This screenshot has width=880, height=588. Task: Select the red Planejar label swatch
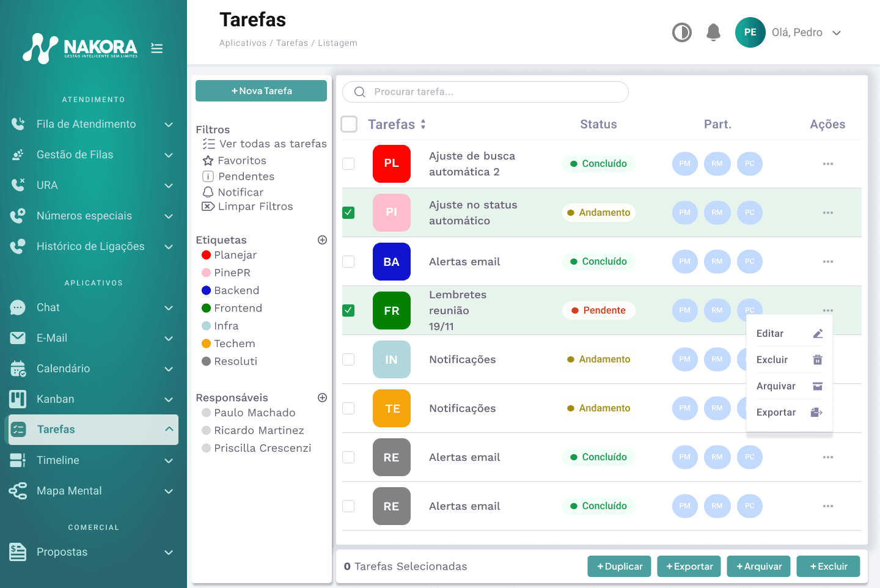(x=207, y=255)
